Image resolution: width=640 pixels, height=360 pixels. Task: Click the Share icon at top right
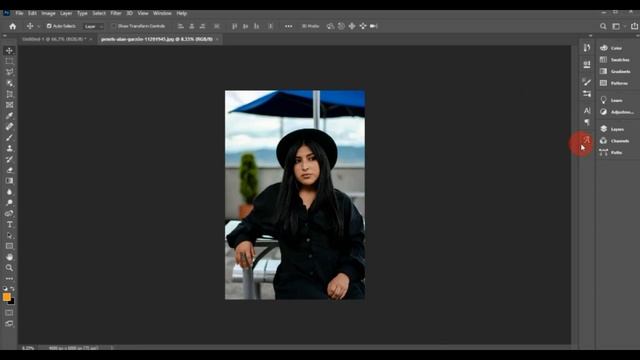point(634,26)
